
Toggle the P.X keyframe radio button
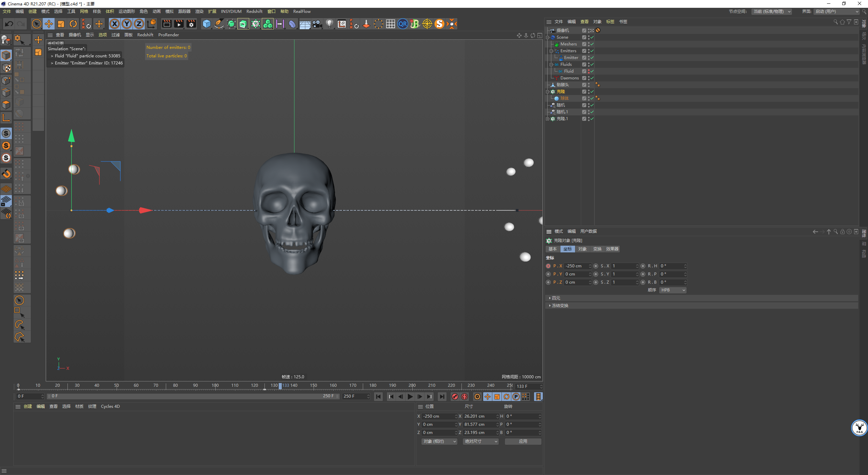click(x=548, y=266)
